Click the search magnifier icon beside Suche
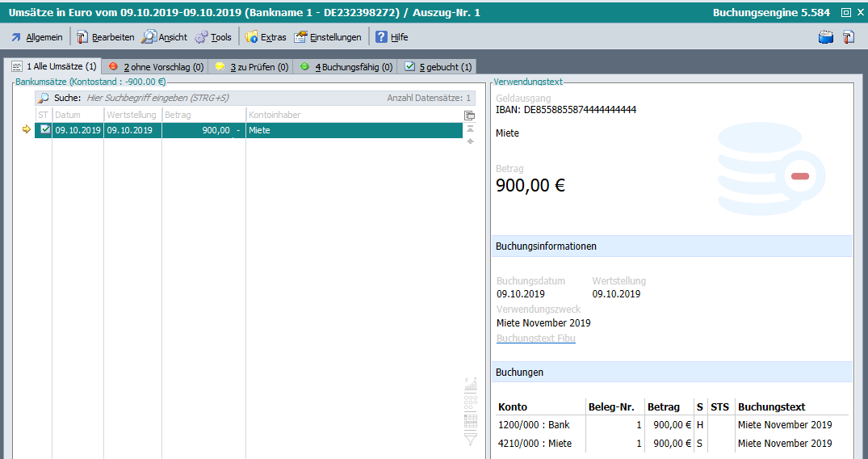Viewport: 868px width, 459px height. point(44,98)
